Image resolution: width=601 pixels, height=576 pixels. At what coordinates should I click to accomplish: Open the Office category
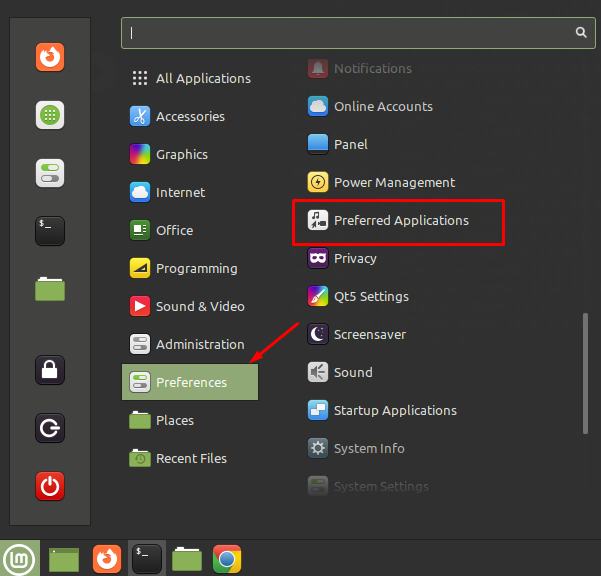190,230
